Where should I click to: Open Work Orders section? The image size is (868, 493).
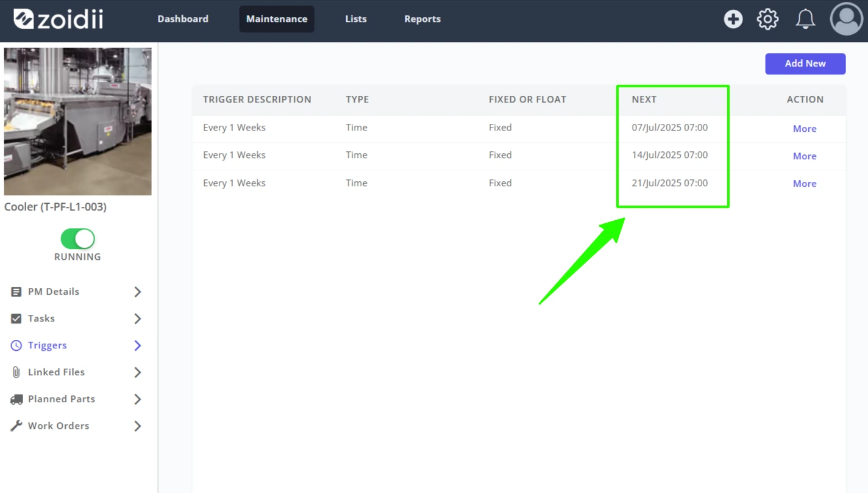click(x=59, y=426)
